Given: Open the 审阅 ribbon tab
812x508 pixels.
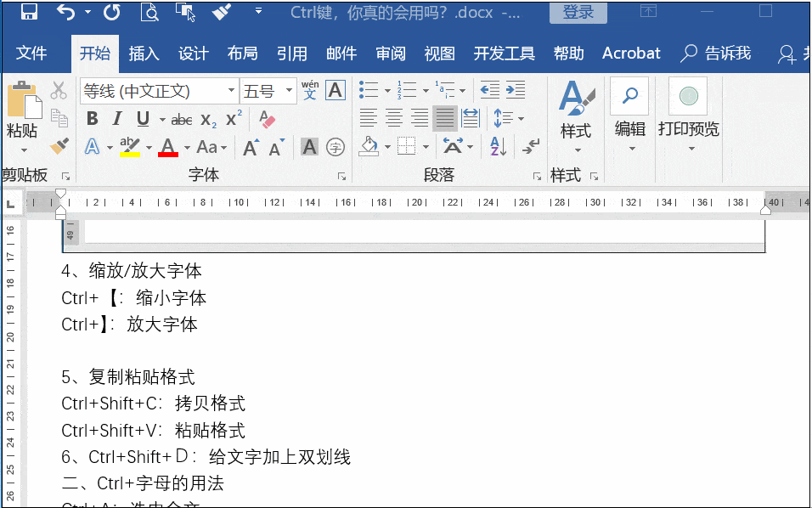Looking at the screenshot, I should (390, 53).
